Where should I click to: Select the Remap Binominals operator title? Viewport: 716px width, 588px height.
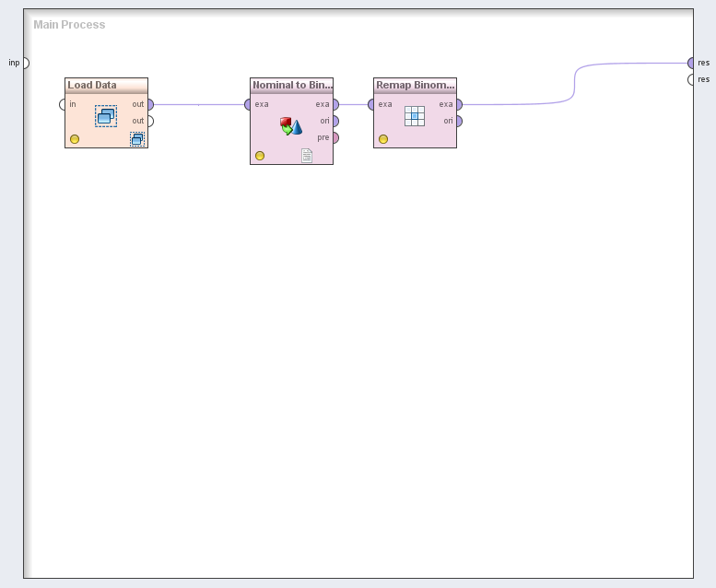click(415, 85)
